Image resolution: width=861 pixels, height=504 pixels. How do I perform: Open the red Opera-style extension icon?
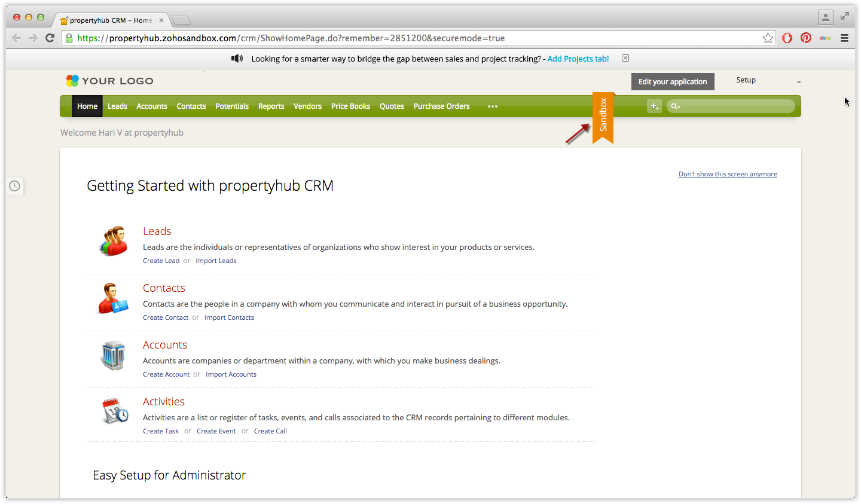(x=787, y=38)
